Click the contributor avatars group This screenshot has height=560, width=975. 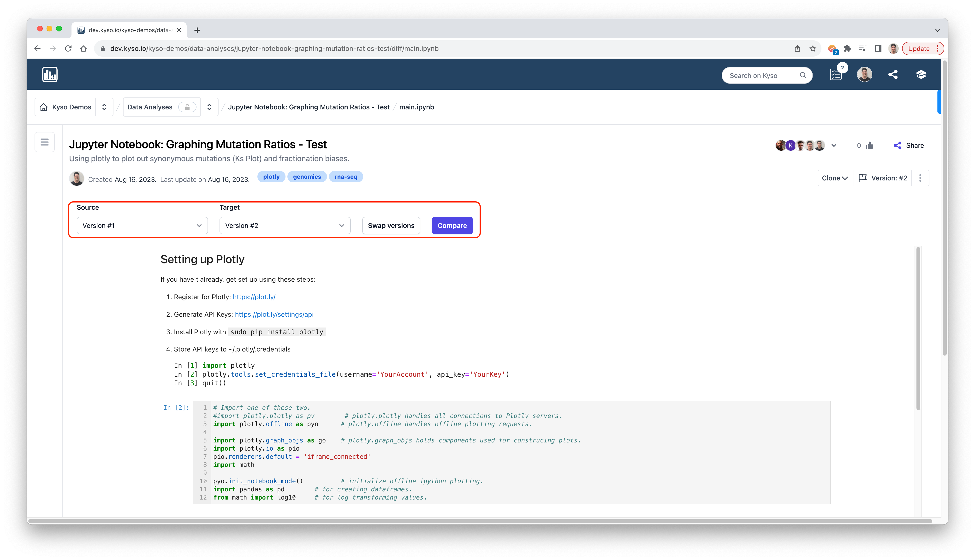800,145
